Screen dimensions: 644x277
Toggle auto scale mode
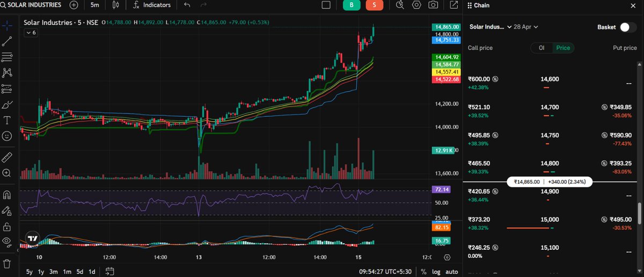pyautogui.click(x=452, y=272)
